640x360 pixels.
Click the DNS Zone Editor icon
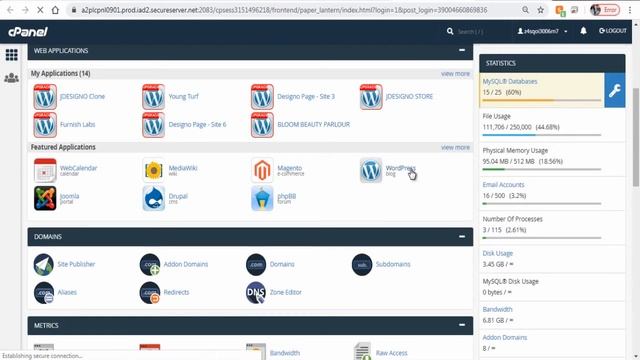[256, 293]
